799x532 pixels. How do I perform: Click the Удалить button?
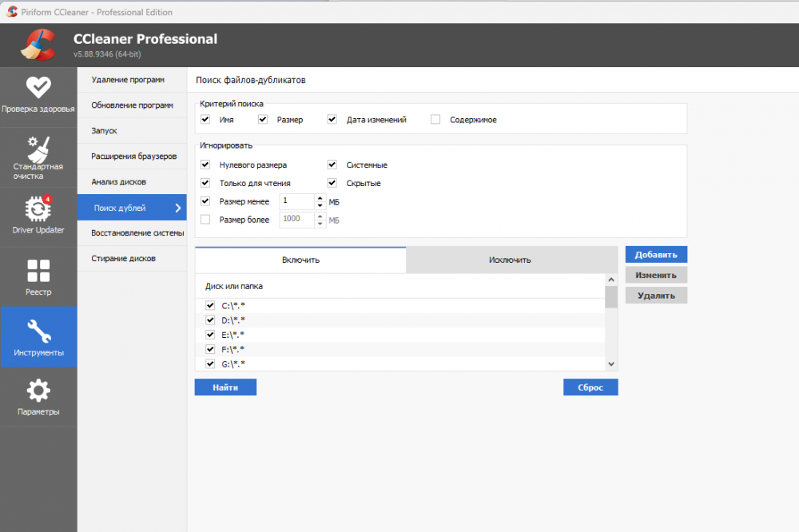point(656,296)
